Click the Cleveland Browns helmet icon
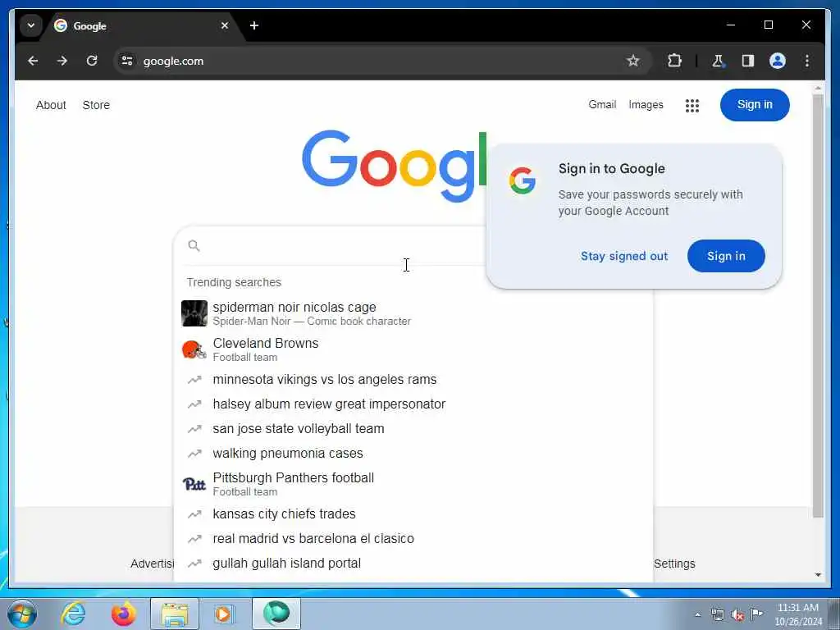The height and width of the screenshot is (630, 840). tap(194, 349)
